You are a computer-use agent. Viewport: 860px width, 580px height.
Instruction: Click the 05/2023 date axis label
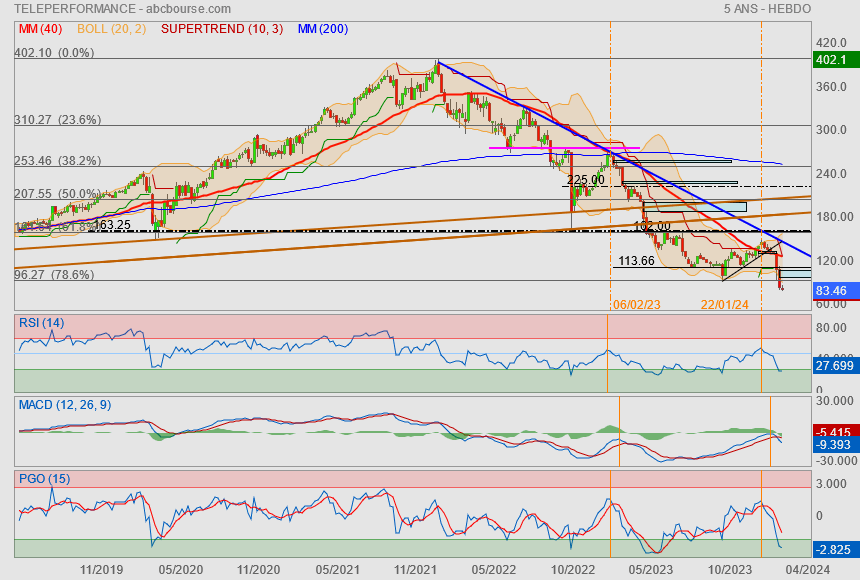[x=650, y=570]
